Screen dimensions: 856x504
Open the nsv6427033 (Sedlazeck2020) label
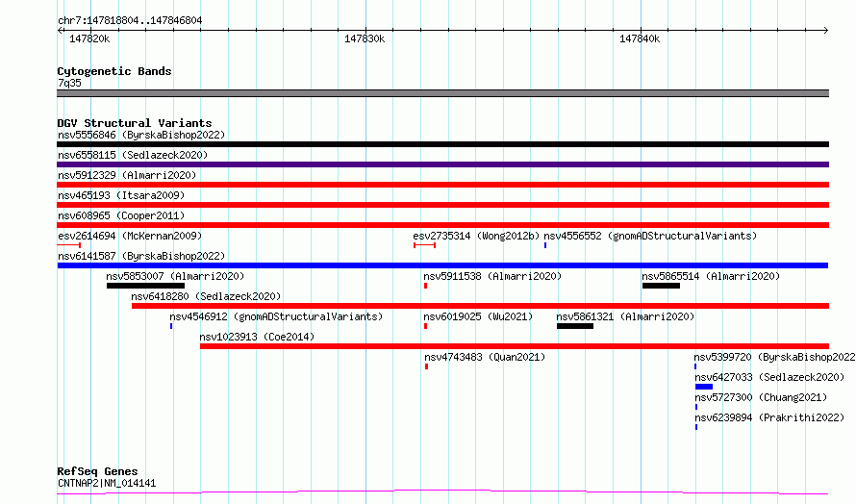point(769,377)
